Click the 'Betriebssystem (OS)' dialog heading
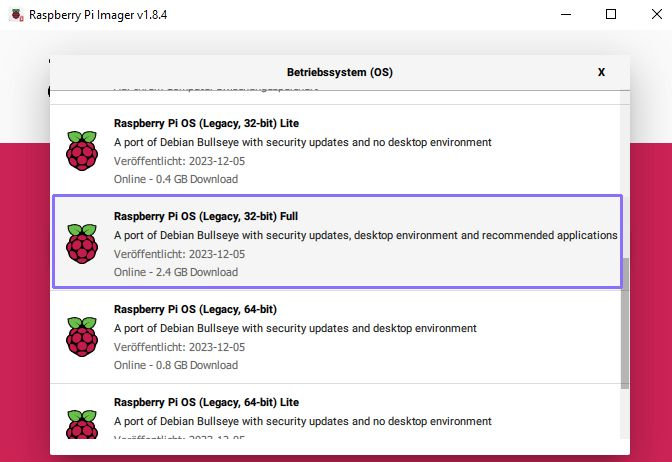This screenshot has height=462, width=672. coord(339,72)
